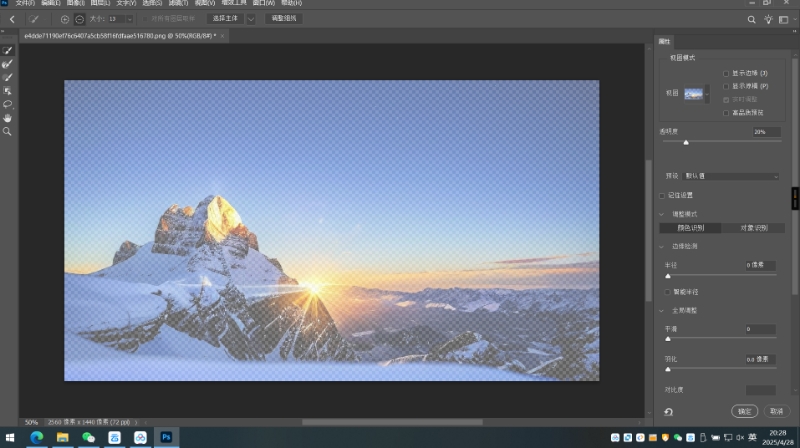Click the 英 input method indicator
Image resolution: width=800 pixels, height=448 pixels.
pyautogui.click(x=753, y=437)
